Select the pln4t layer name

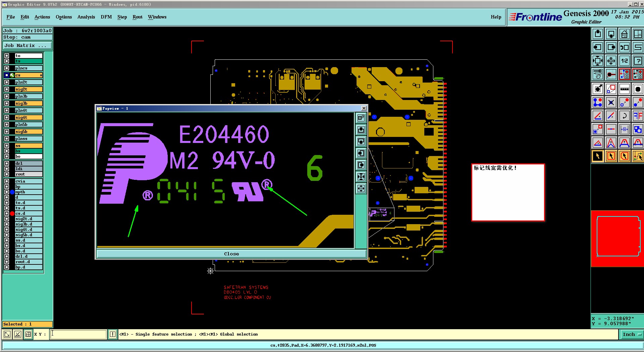tap(29, 110)
